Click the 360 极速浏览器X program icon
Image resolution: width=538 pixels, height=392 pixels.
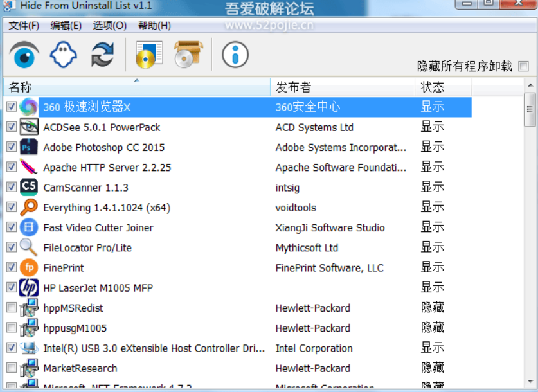pos(28,107)
